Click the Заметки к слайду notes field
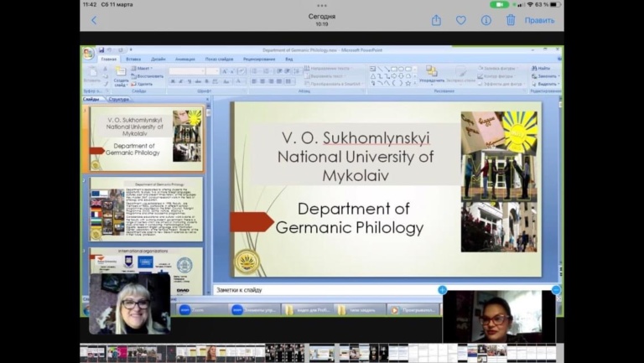 [x=327, y=290]
